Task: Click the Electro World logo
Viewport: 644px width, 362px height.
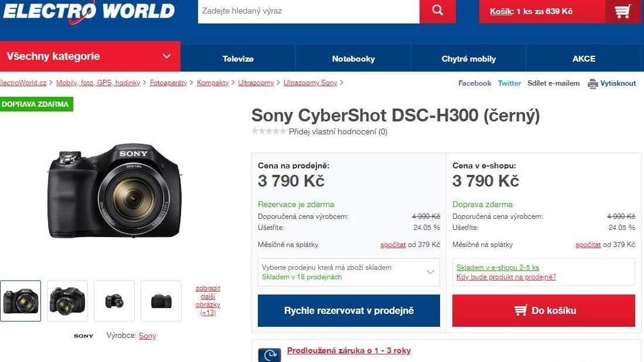Action: (x=88, y=11)
